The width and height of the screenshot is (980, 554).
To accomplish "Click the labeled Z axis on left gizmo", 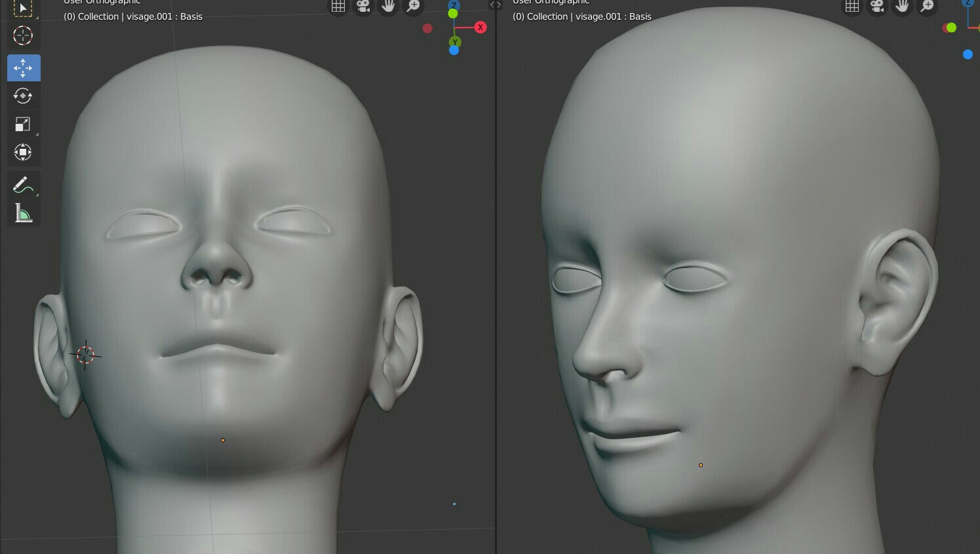I will [453, 5].
